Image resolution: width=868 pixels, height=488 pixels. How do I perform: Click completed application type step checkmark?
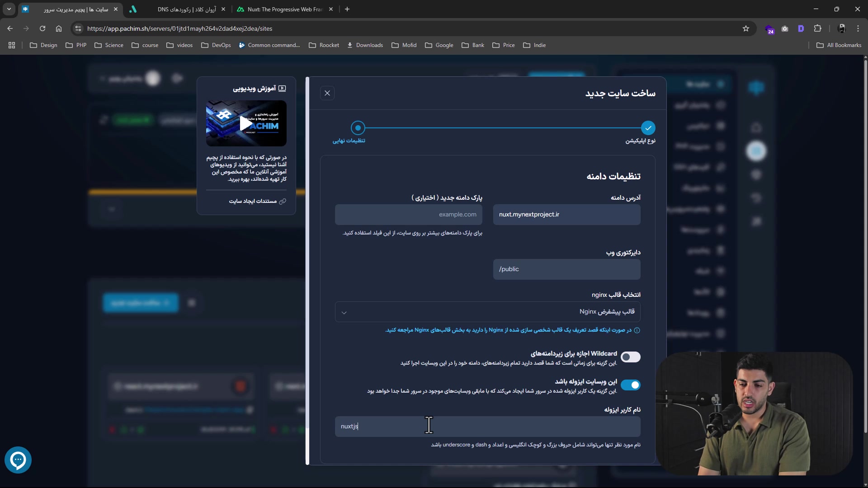[x=648, y=128]
